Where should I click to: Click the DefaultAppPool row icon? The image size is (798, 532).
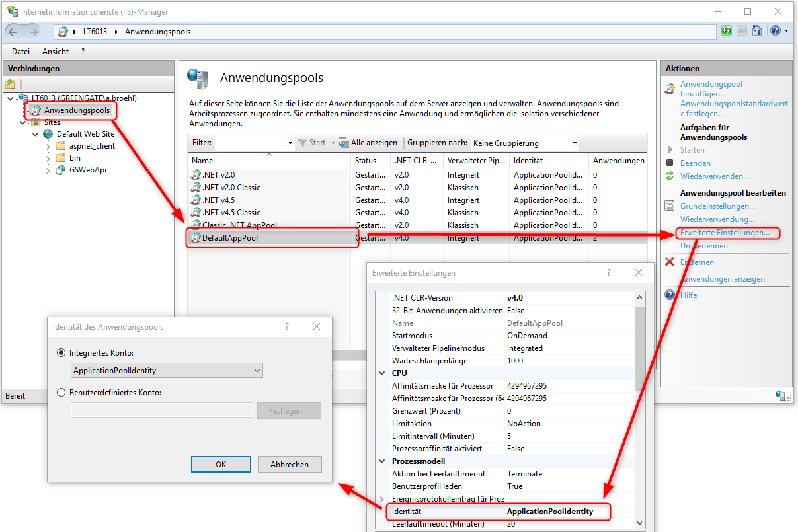(196, 238)
